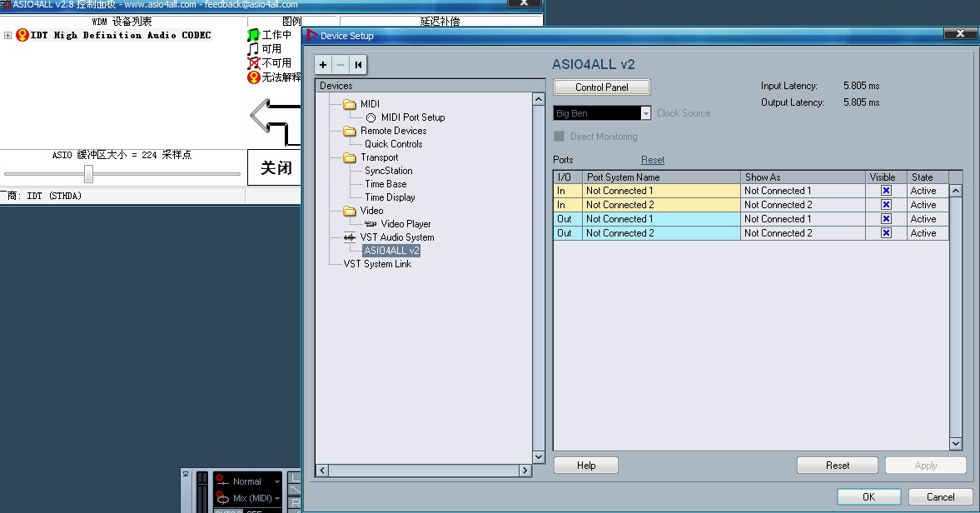This screenshot has height=513, width=980.
Task: Select Quick Controls in the Devices tree
Action: coord(394,144)
